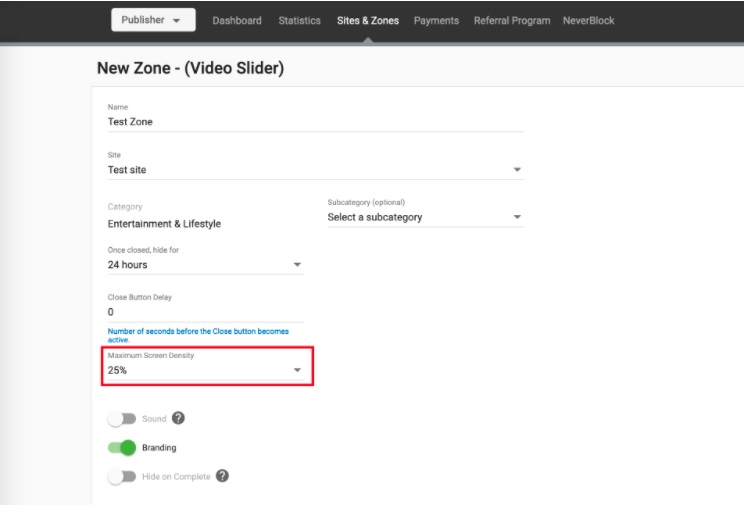Image resolution: width=744 pixels, height=517 pixels.
Task: Go to the Payments page
Action: [x=436, y=20]
